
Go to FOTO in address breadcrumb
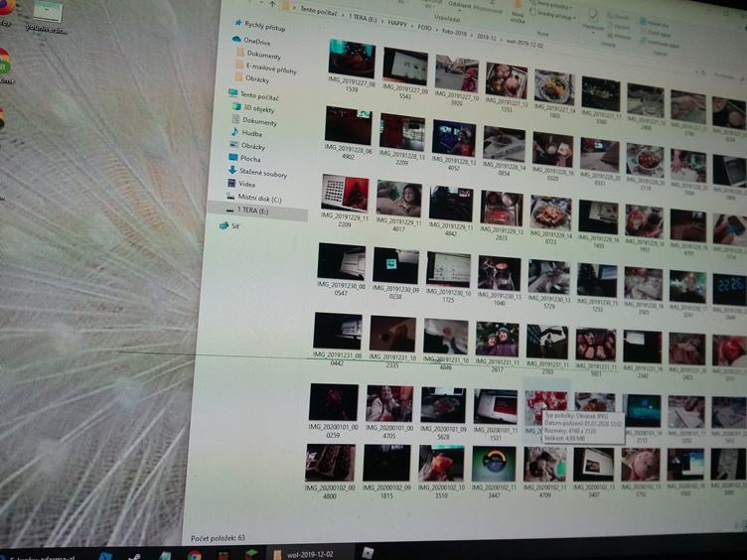424,28
